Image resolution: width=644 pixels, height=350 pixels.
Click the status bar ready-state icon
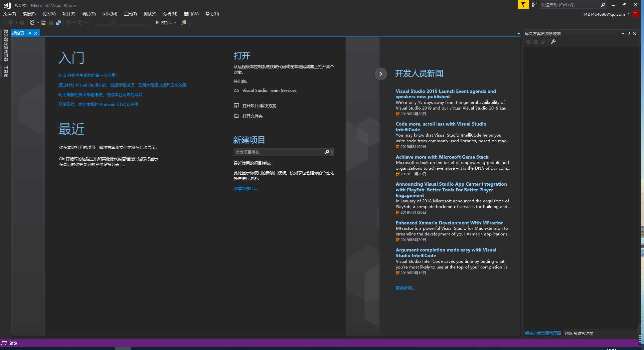point(4,343)
